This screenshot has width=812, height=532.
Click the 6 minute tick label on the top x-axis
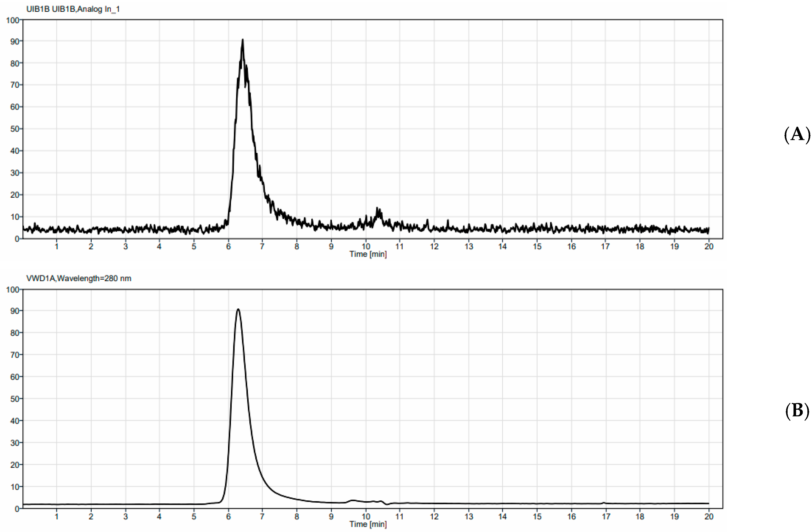(228, 246)
